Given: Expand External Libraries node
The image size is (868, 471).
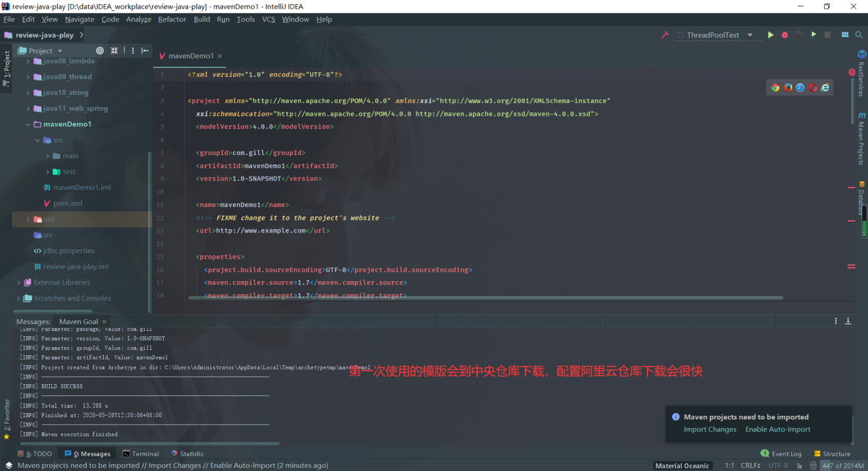Looking at the screenshot, I should (19, 282).
